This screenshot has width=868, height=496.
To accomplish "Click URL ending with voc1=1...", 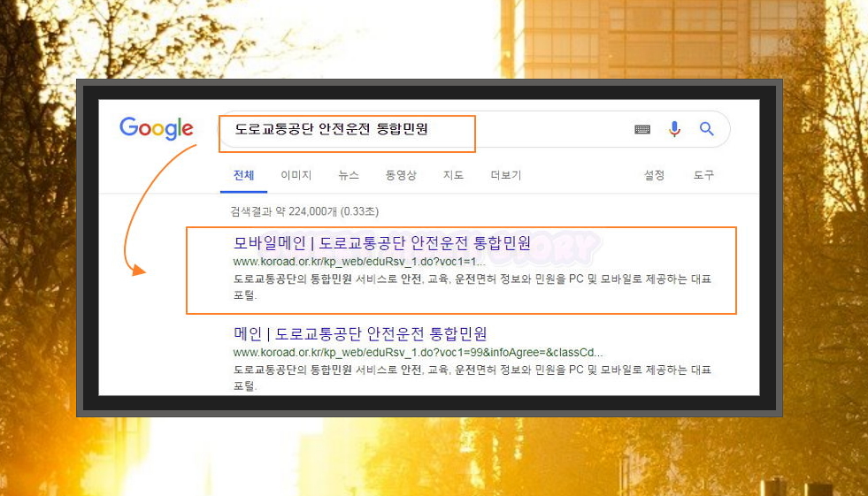I will (359, 262).
